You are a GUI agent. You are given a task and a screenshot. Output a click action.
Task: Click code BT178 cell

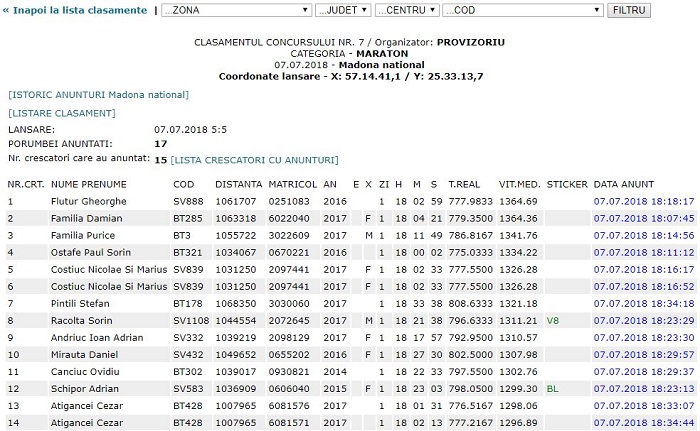click(188, 303)
